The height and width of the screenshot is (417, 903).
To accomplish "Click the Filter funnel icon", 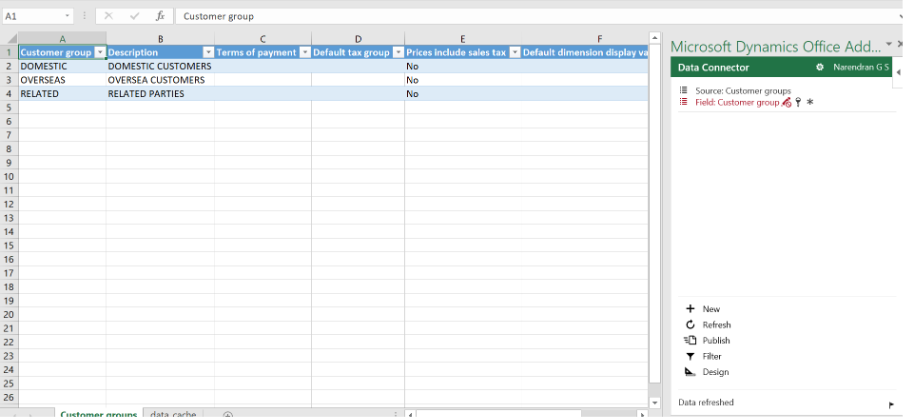I will (690, 356).
